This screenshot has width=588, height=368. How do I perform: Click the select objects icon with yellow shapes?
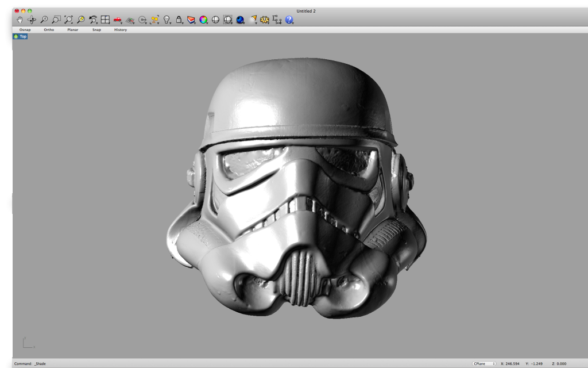[154, 20]
